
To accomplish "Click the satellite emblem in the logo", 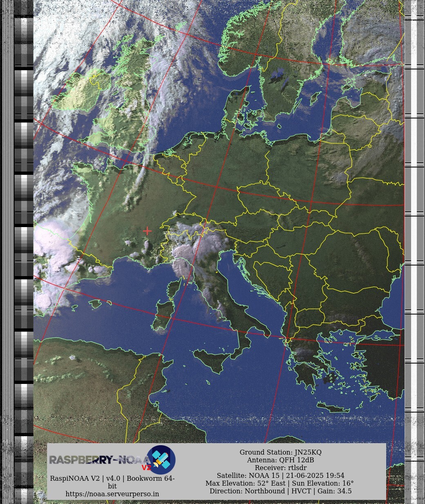I will 161,460.
